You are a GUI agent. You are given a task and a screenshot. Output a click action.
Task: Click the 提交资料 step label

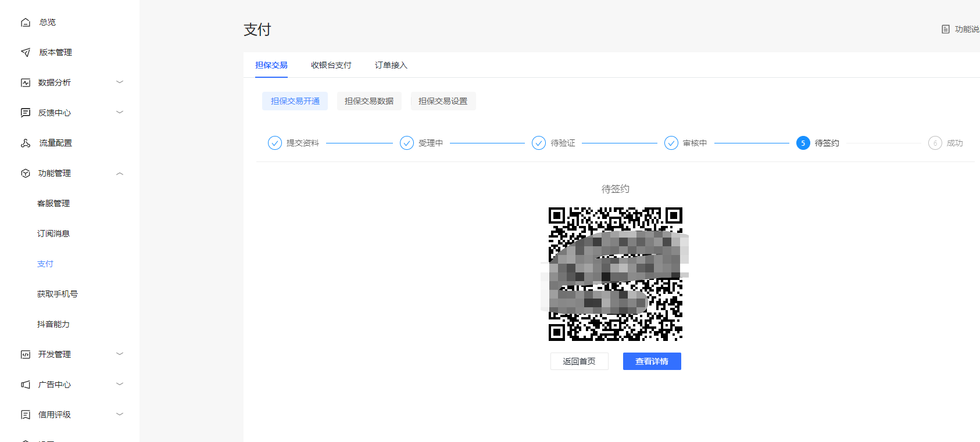pos(303,143)
